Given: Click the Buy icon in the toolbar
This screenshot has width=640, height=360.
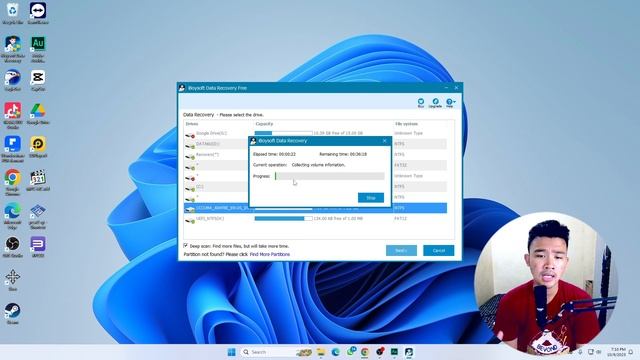Looking at the screenshot, I should tap(421, 103).
